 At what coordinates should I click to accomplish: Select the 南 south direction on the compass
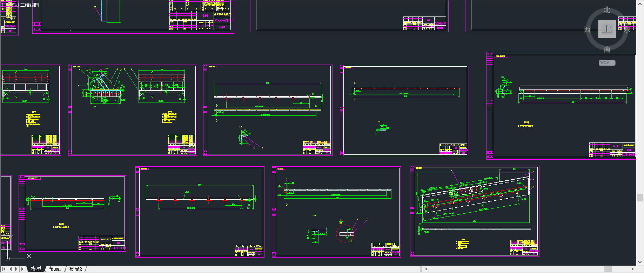pos(607,49)
